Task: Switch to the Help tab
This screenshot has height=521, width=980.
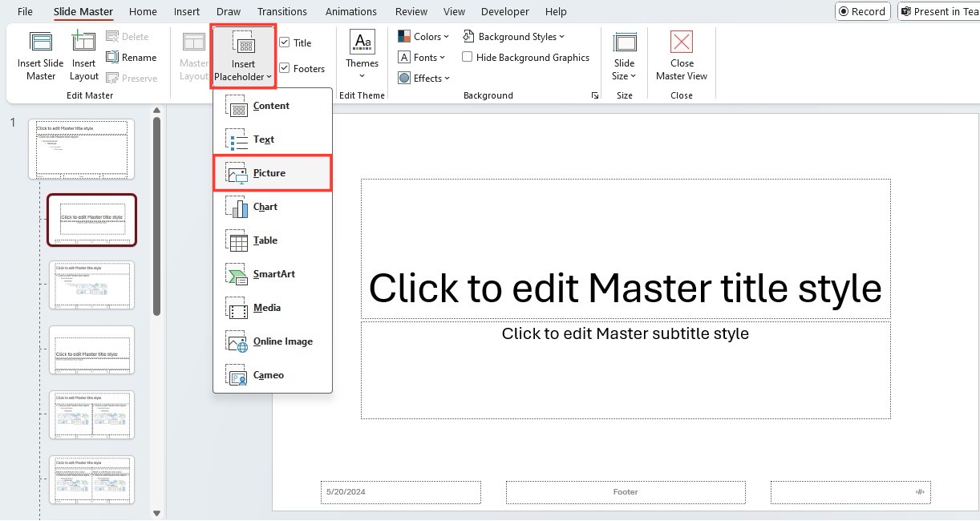Action: tap(556, 11)
